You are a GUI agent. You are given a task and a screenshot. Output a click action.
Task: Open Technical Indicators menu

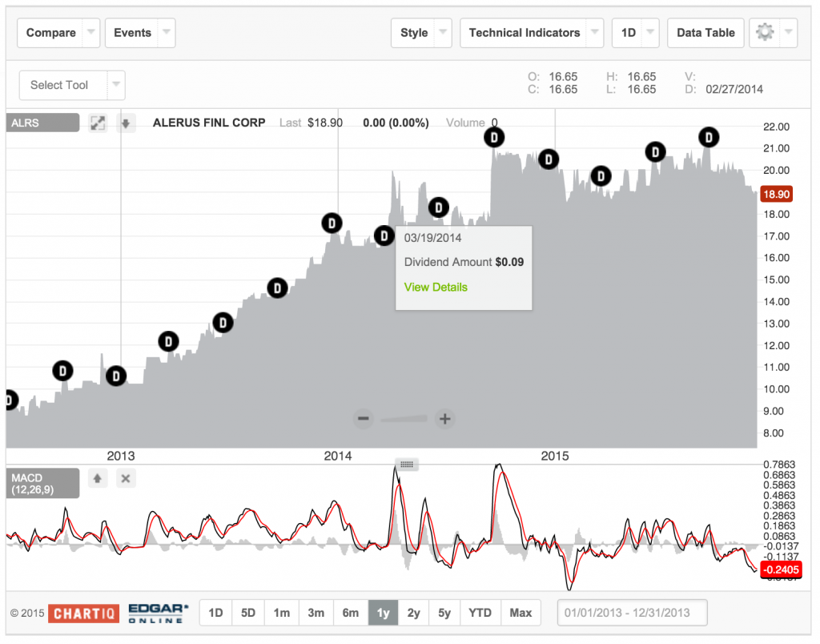point(524,33)
